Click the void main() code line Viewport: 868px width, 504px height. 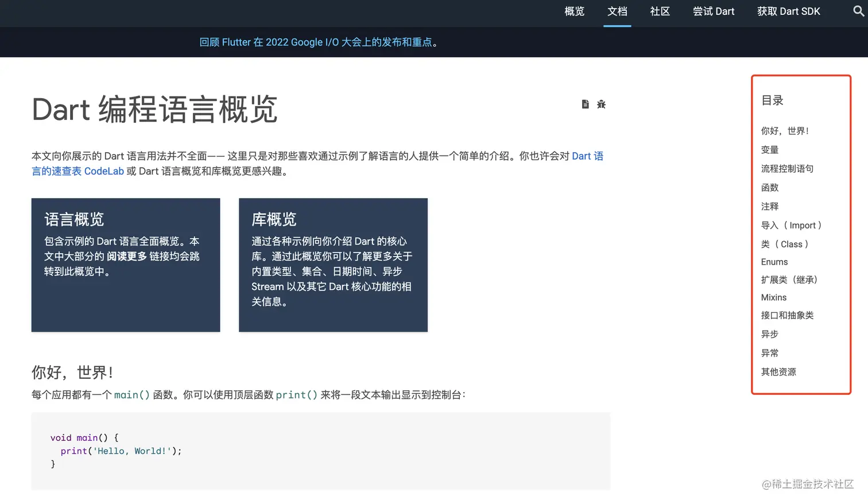(84, 437)
